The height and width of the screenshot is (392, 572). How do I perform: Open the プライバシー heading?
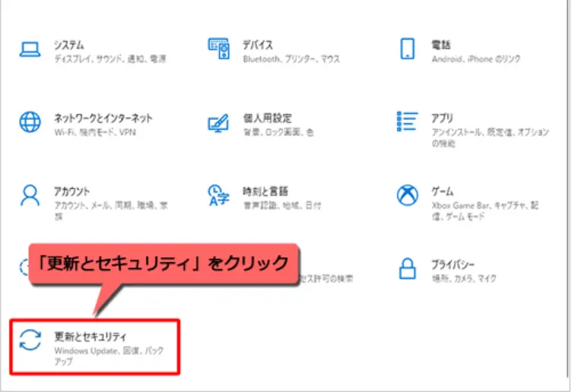(453, 264)
